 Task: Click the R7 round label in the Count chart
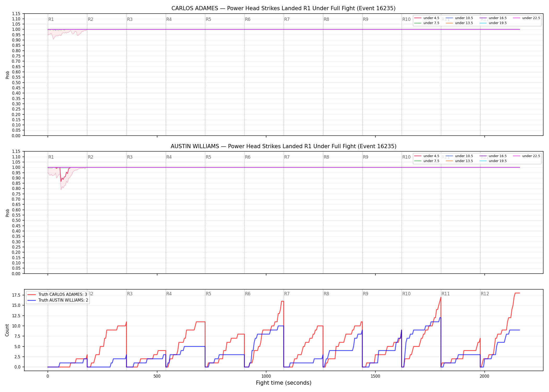click(x=287, y=294)
